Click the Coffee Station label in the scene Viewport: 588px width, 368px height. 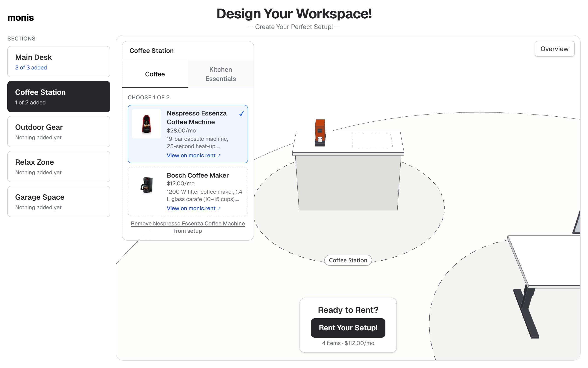[x=348, y=260]
